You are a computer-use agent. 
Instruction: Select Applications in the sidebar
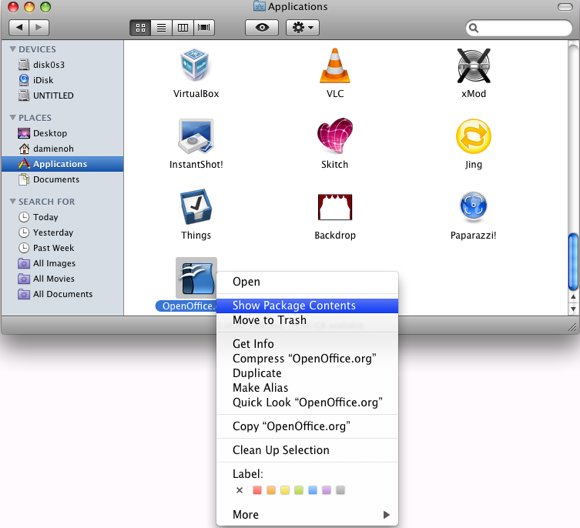[x=63, y=164]
